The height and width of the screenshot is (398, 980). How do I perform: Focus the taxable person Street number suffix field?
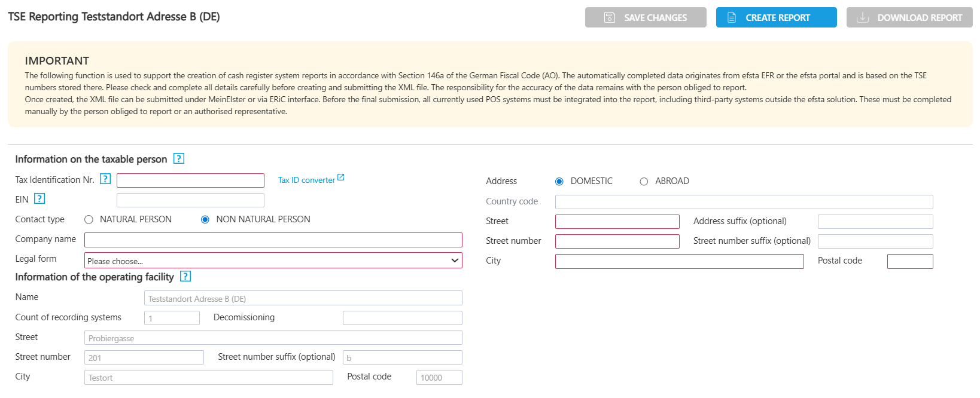tap(875, 241)
